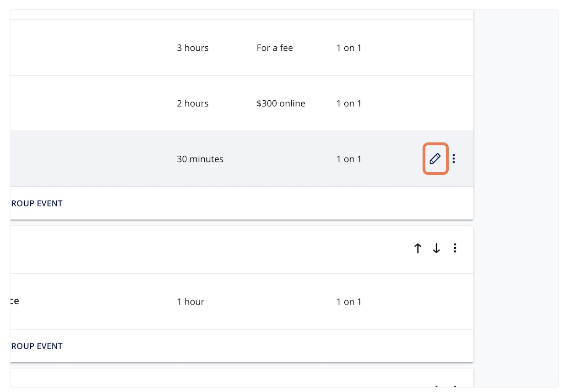Move category down with the down arrow

pos(436,248)
